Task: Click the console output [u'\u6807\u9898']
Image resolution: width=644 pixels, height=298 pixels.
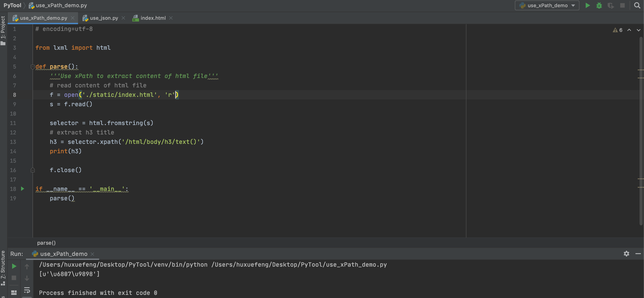Action: coord(69,274)
